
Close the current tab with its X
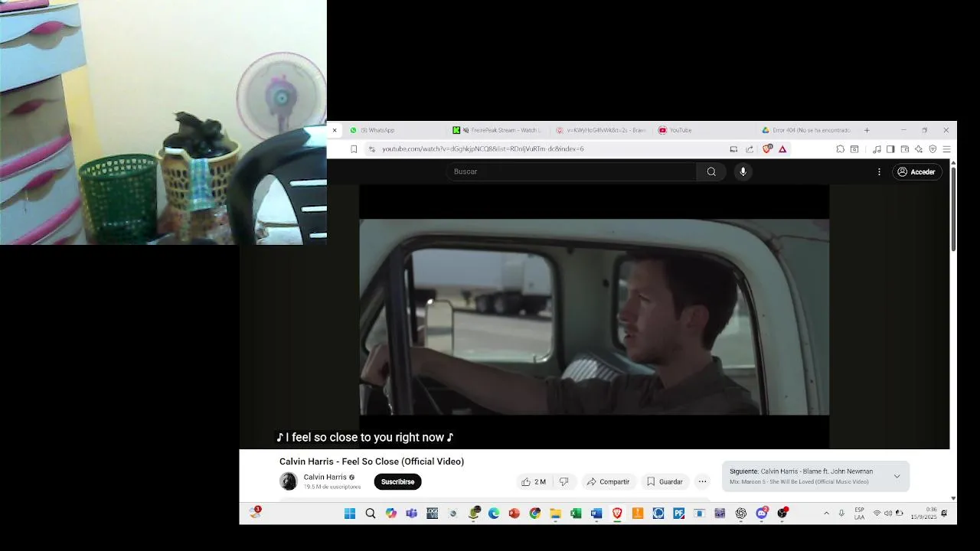click(335, 130)
